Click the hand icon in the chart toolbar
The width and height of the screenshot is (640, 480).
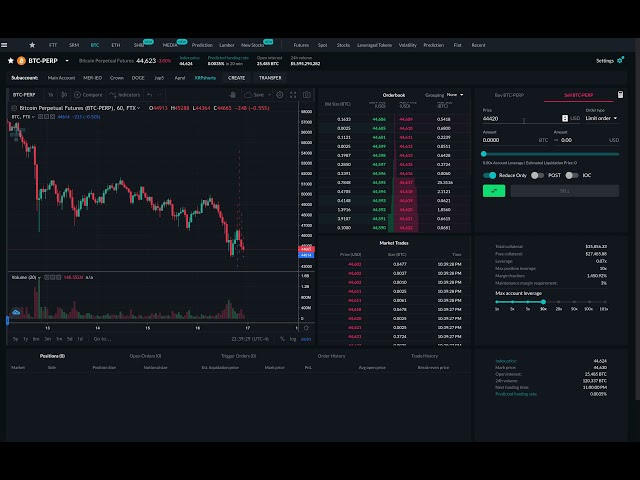pyautogui.click(x=233, y=95)
